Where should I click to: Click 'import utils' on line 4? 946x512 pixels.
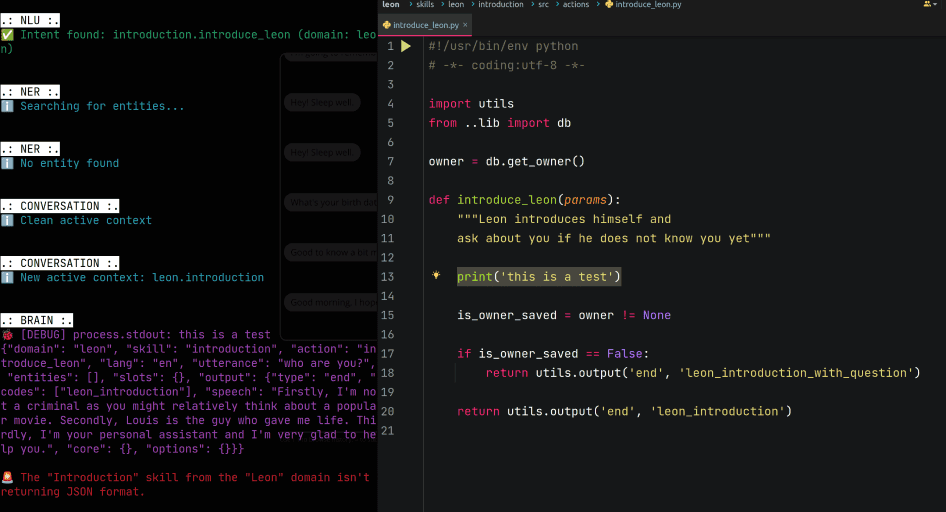471,104
